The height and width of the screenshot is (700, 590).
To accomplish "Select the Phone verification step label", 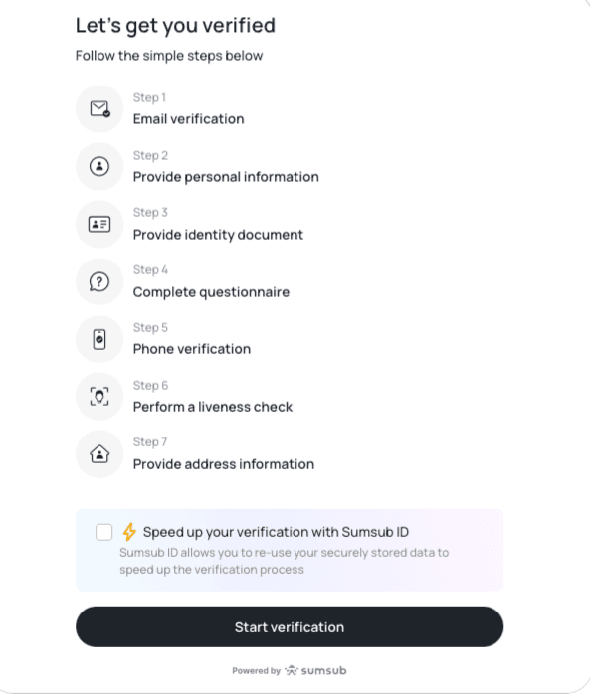I will pos(192,349).
